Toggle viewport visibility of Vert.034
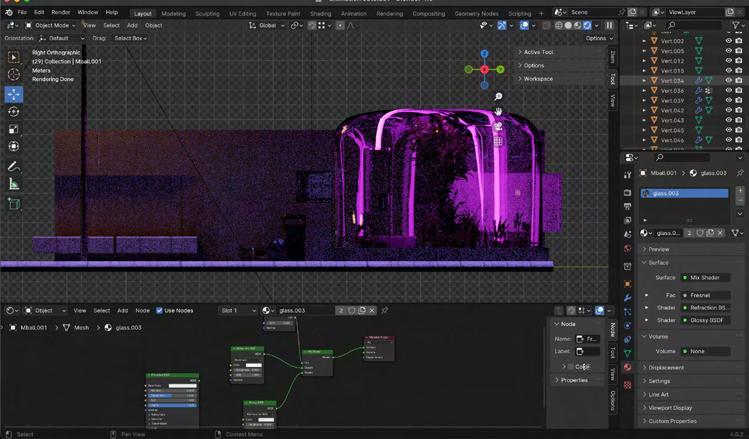This screenshot has width=749, height=439. click(x=728, y=80)
